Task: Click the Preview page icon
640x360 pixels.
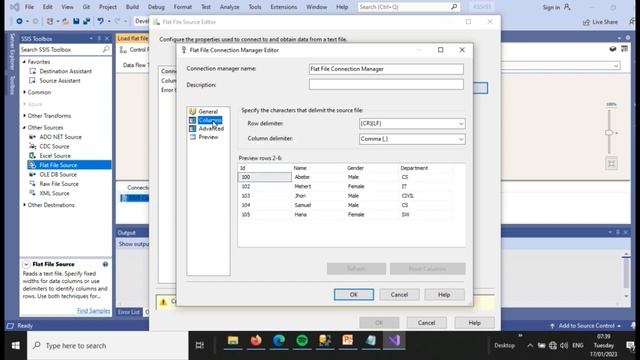Action: (x=192, y=137)
